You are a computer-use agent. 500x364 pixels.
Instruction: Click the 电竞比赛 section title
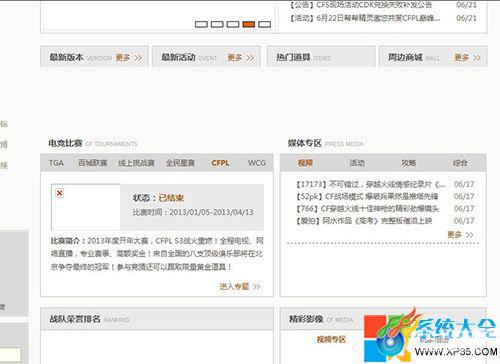tap(65, 143)
